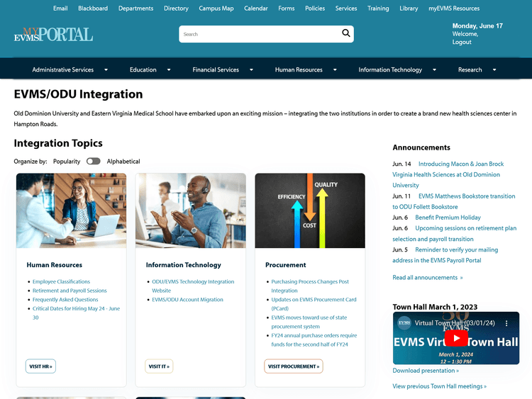Open the Administrative Services menu

(x=62, y=69)
